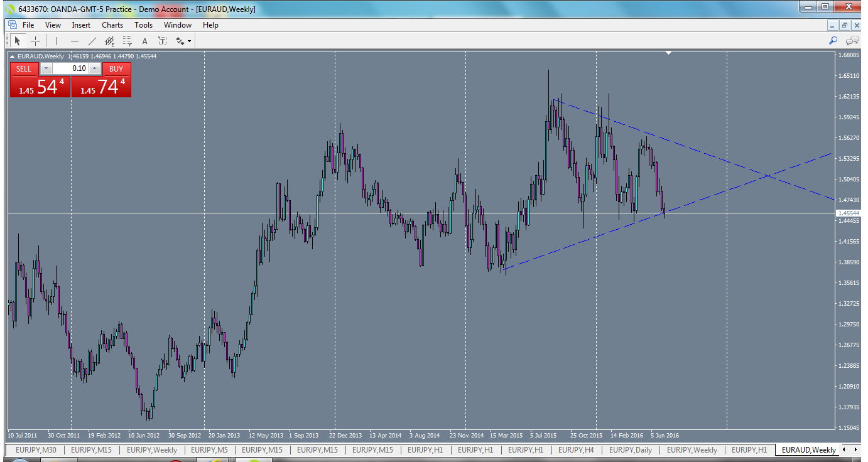Select the Crosshair tool

35,41
